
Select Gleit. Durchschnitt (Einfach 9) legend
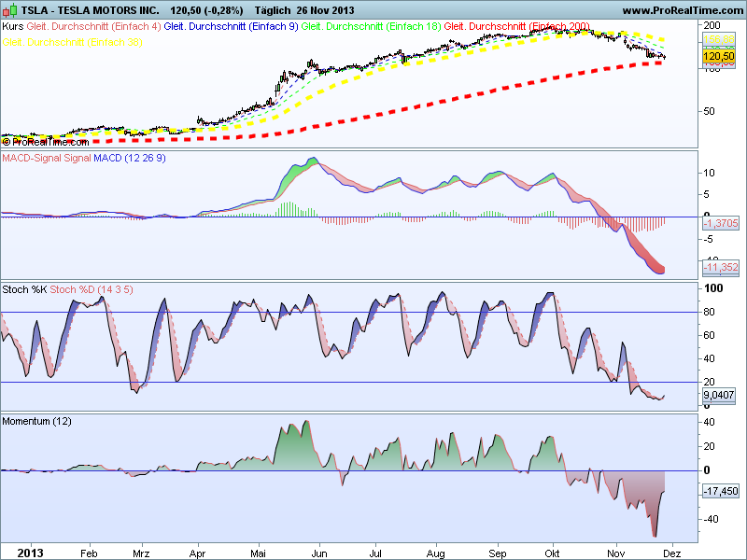231,27
